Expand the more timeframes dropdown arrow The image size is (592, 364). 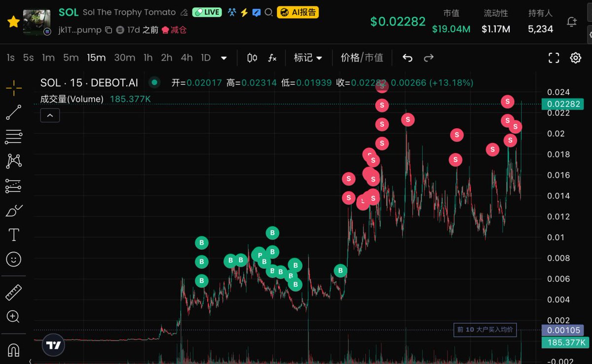pos(223,58)
